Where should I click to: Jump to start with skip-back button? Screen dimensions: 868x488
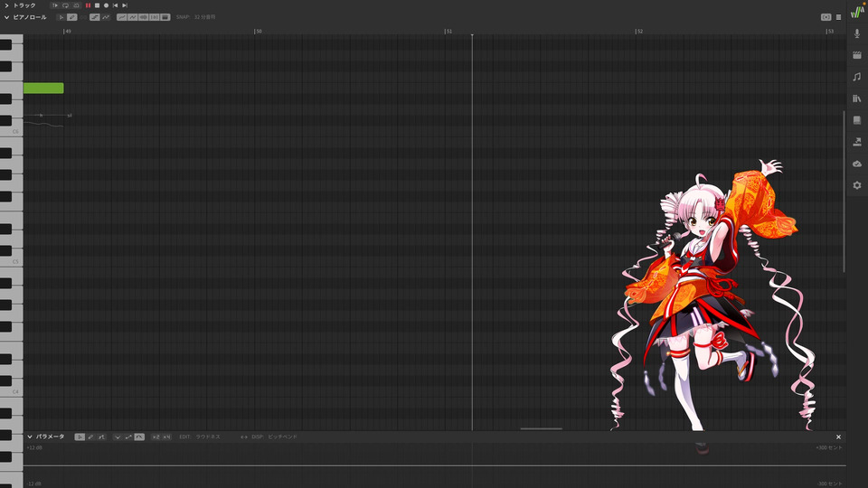coord(115,5)
